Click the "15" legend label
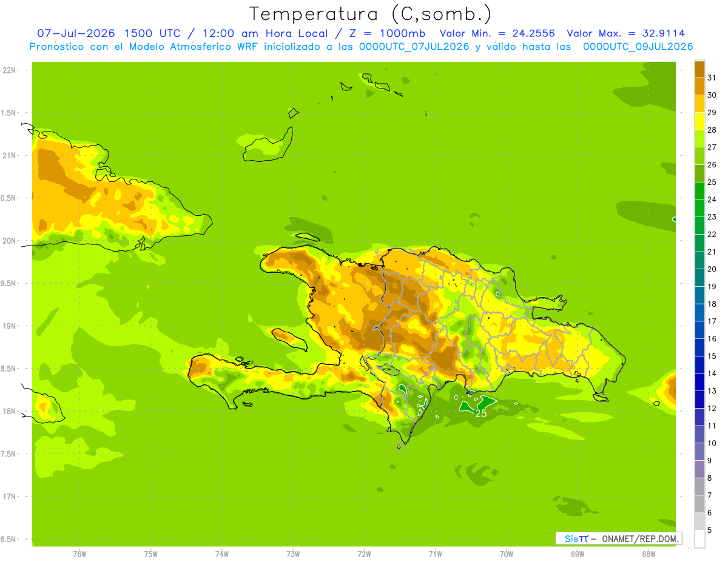Viewport: 728px width, 562px height. pyautogui.click(x=712, y=356)
